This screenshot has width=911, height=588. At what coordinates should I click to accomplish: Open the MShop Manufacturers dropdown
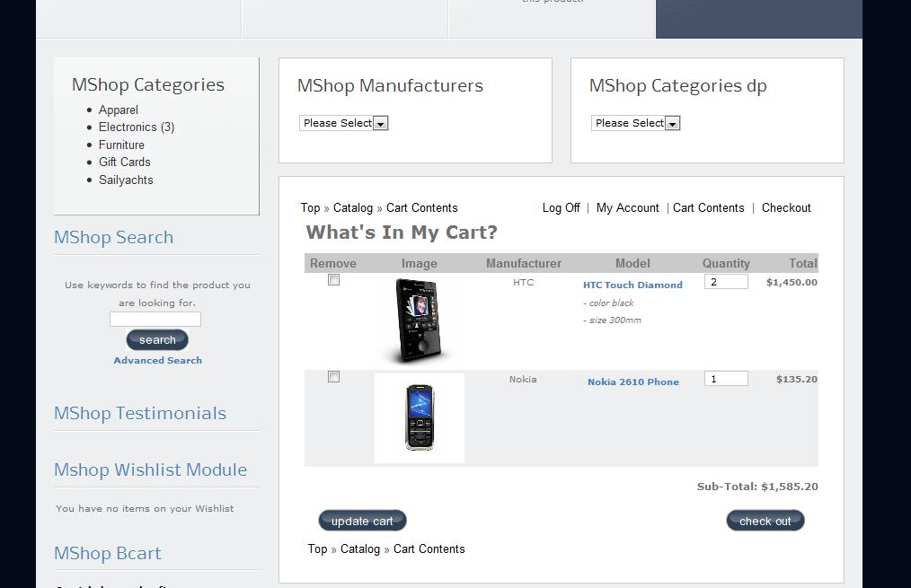coord(343,123)
